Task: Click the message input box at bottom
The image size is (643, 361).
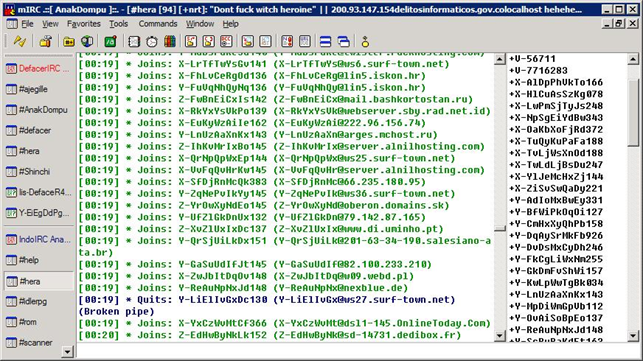Action: (358, 351)
